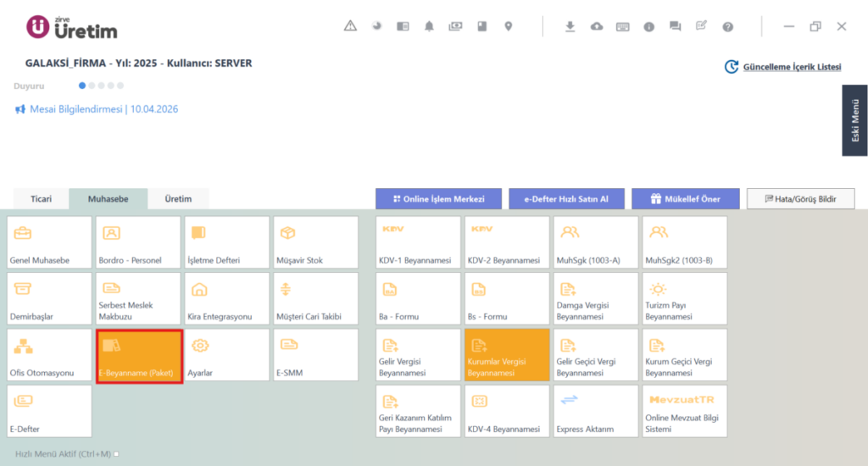Open the Kira Entegrasyonu tile
Viewport: 868px width, 466px height.
[227, 298]
